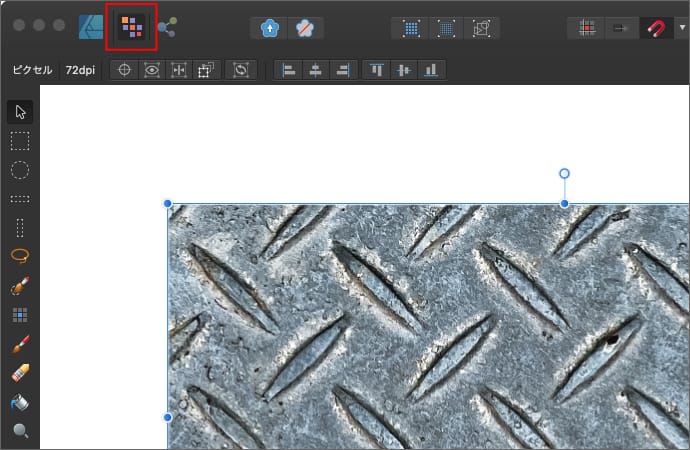Activate the Zoom magnifier tool
Image resolution: width=690 pixels, height=450 pixels.
tap(20, 432)
